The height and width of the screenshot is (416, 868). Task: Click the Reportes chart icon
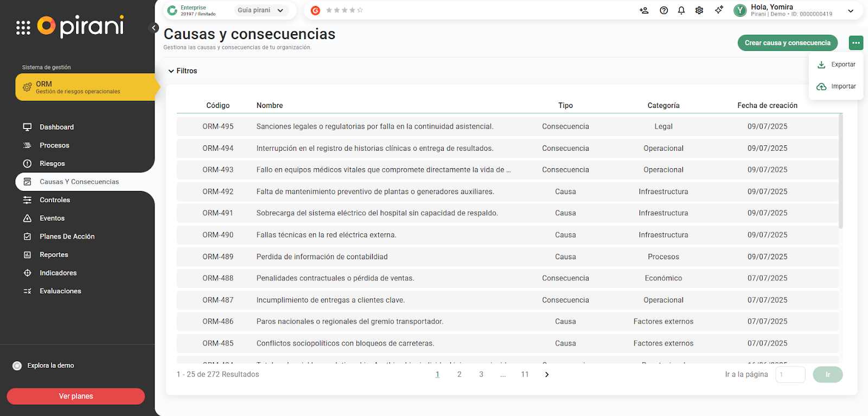coord(27,255)
